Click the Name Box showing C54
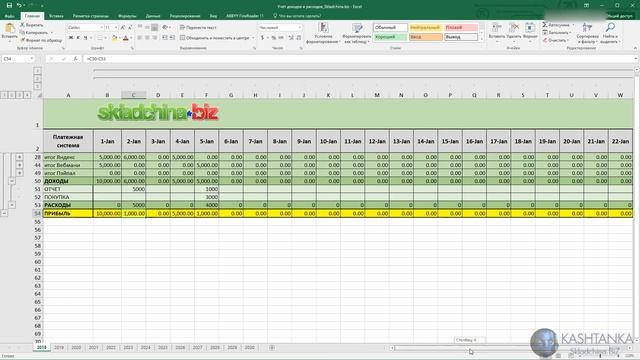640x360 pixels. [x=18, y=59]
